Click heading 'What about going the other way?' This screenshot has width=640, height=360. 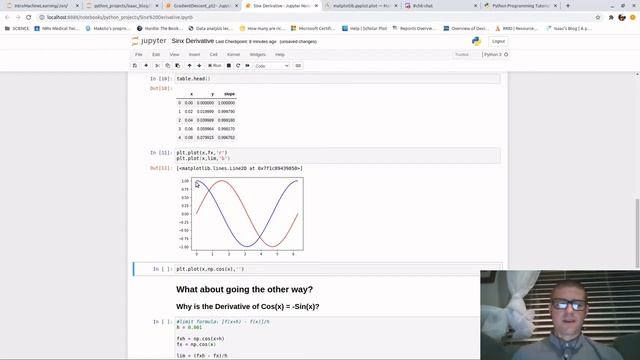point(244,289)
